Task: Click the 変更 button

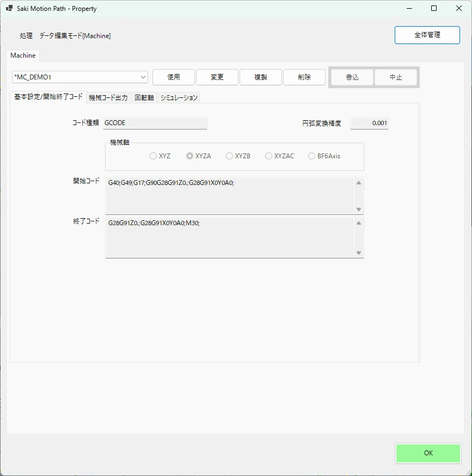Action: pos(217,77)
